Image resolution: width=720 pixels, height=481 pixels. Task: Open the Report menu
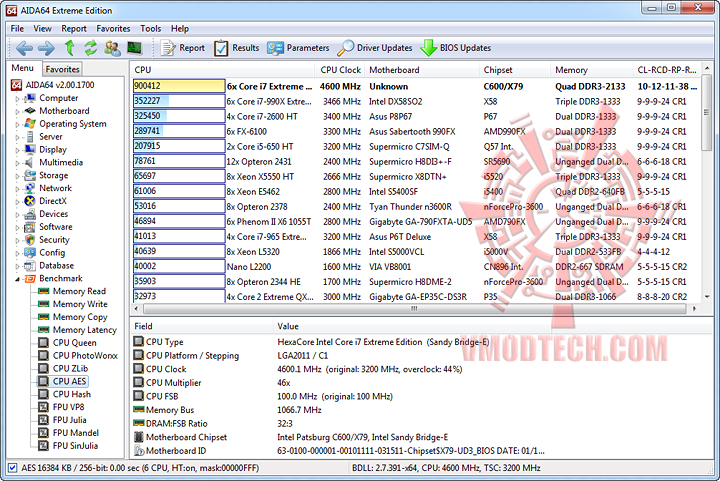[x=74, y=28]
